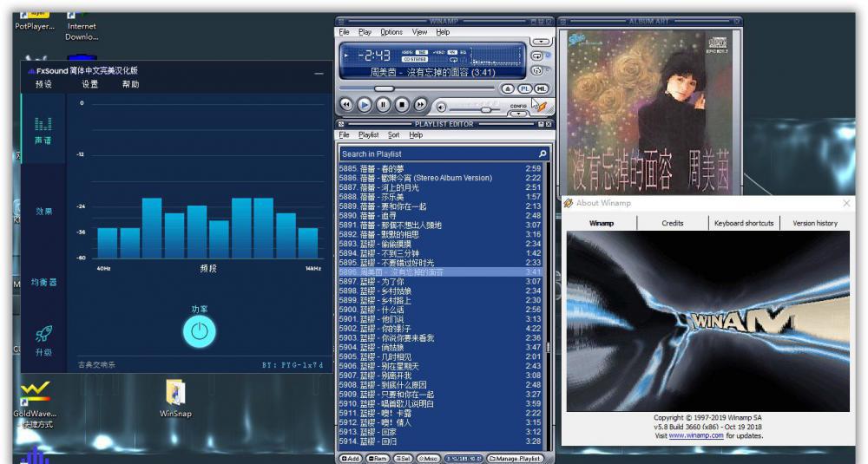This screenshot has width=868, height=464.
Task: Open the Winamp main Help menu
Action: point(443,32)
